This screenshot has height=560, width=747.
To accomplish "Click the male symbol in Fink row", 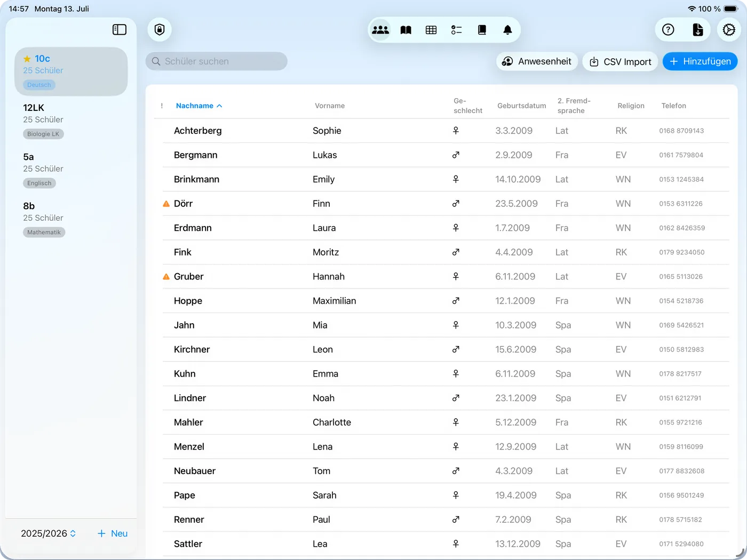I will coord(456,252).
